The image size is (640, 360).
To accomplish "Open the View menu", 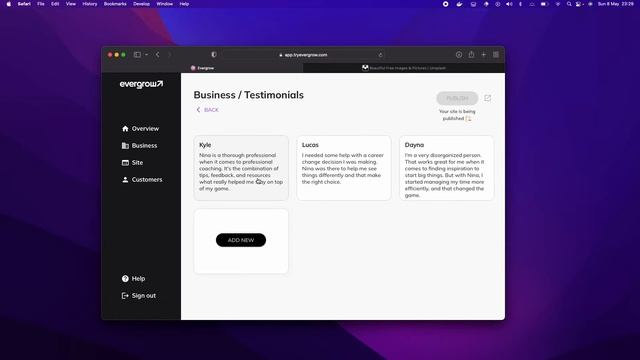I will [71, 4].
